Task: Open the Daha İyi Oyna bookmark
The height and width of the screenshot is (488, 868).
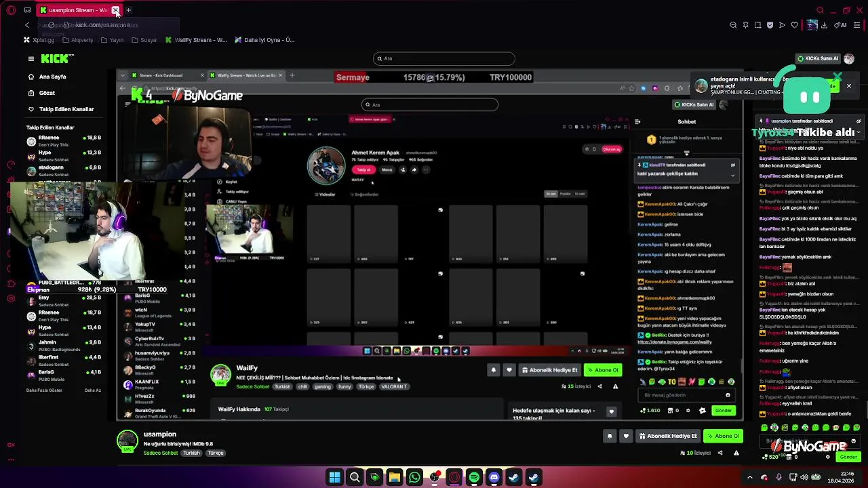Action: [264, 40]
